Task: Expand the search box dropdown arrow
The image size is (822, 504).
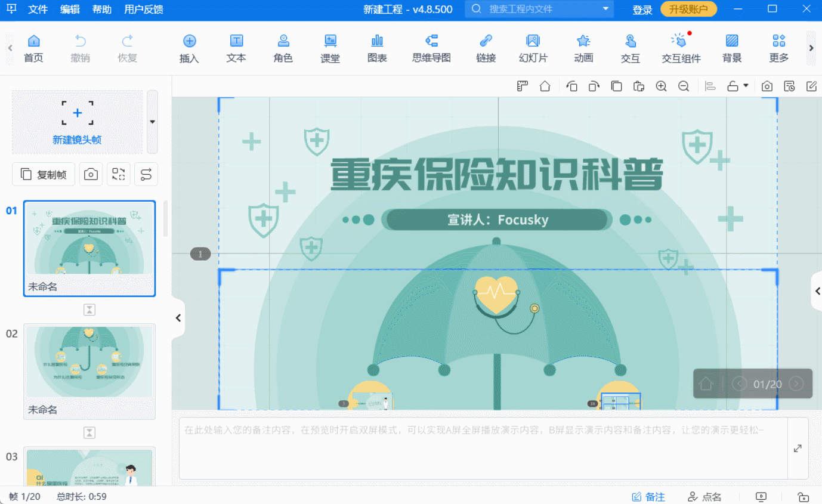Action: coord(605,9)
